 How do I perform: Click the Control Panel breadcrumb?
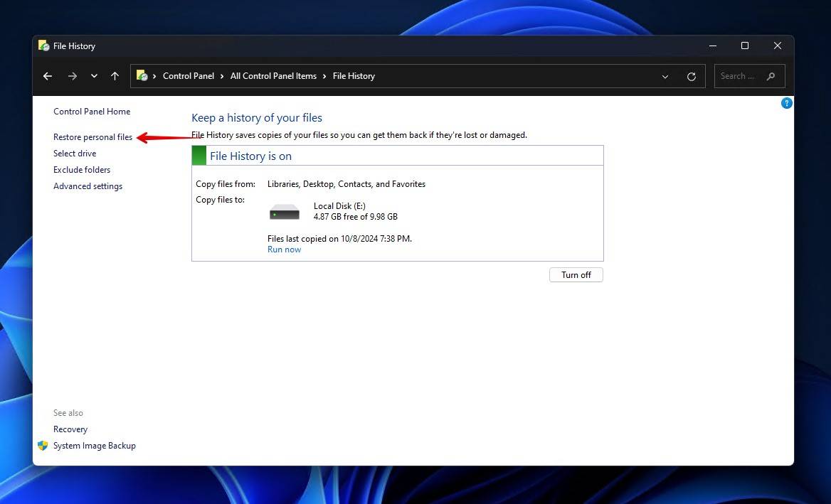coord(188,75)
